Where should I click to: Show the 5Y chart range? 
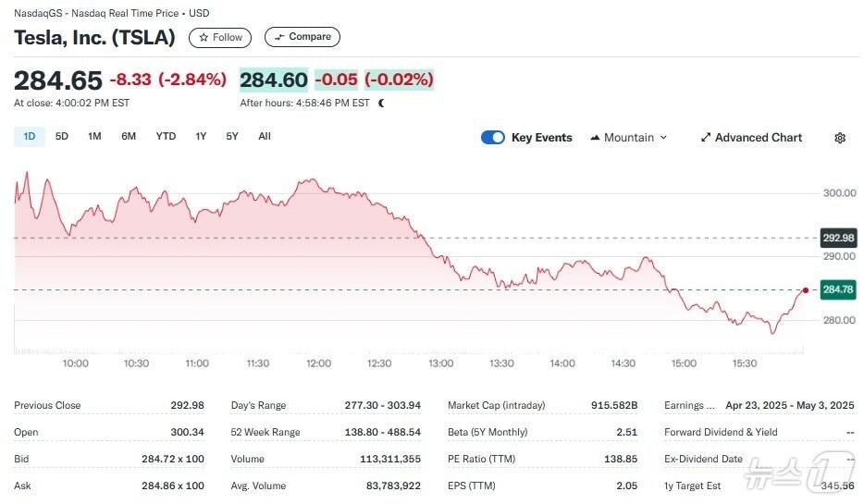232,137
